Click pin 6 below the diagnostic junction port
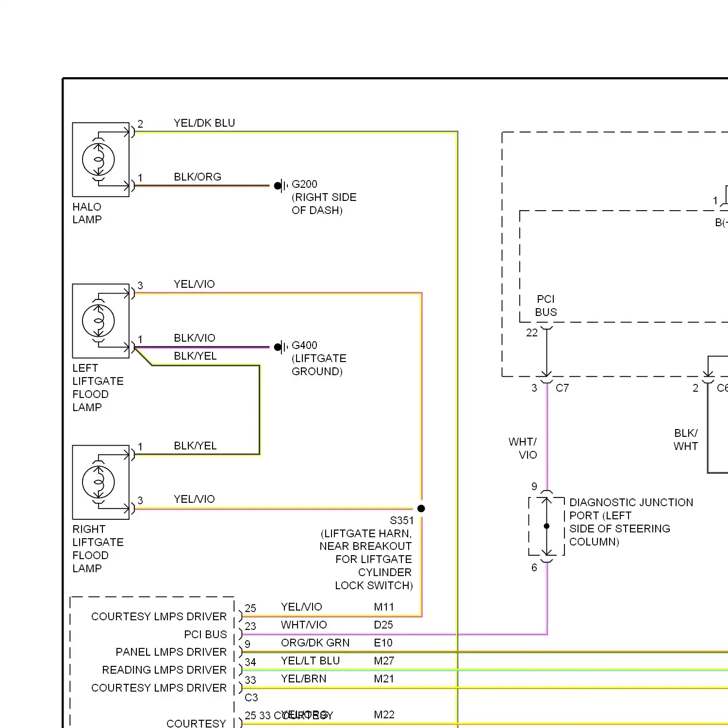Viewport: 728px width, 728px height. tap(534, 568)
